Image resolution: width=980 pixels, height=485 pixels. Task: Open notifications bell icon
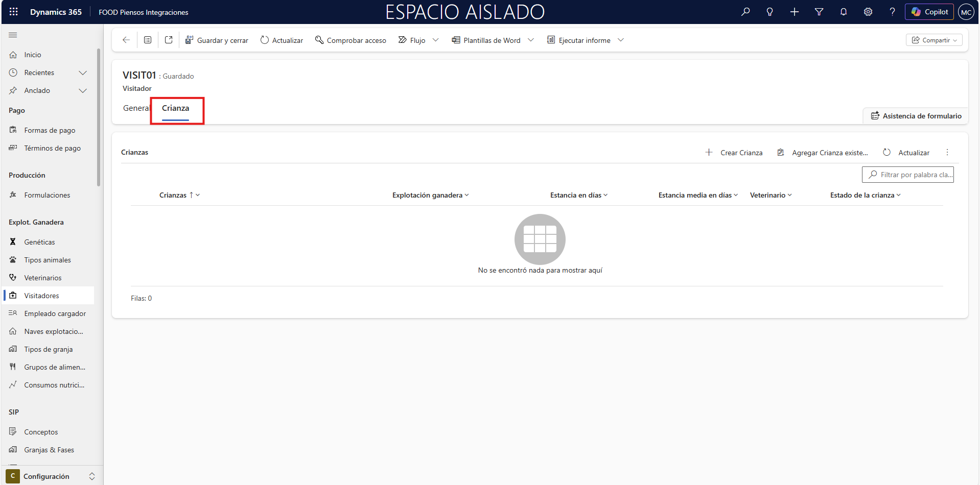pos(844,12)
